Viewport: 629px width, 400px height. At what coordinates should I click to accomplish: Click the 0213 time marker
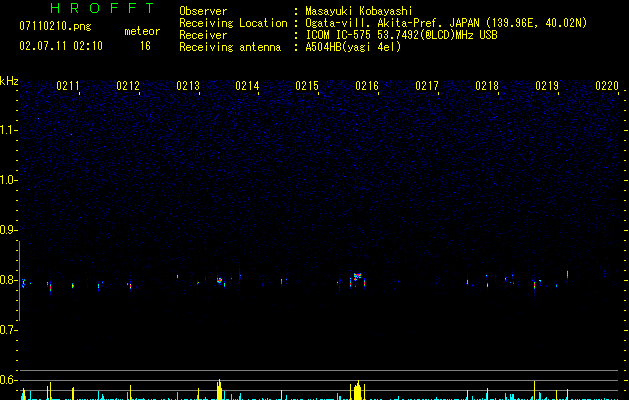click(188, 86)
